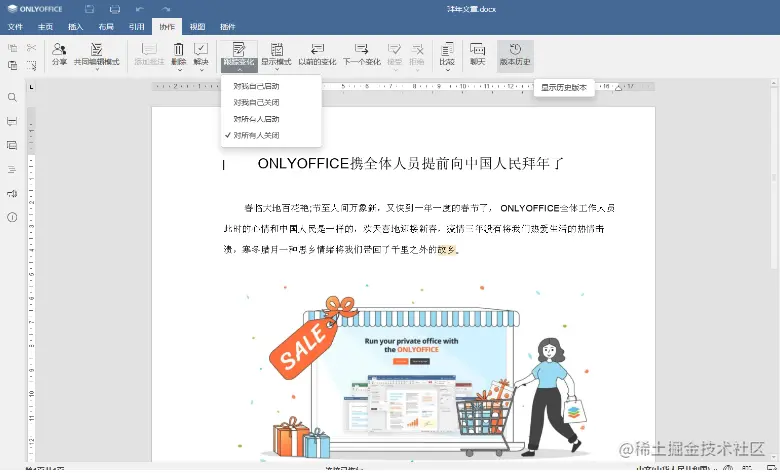Image resolution: width=780 pixels, height=473 pixels.
Task: Click the 版本历史 version history button
Action: pos(515,54)
